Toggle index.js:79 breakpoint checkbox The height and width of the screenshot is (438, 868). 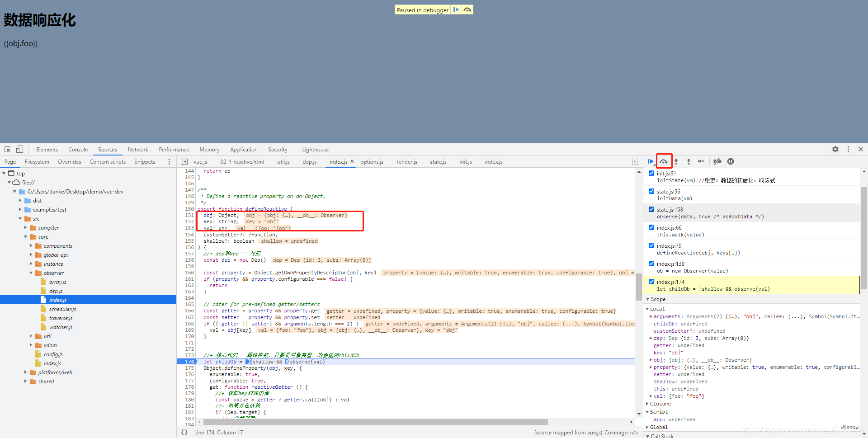tap(651, 245)
